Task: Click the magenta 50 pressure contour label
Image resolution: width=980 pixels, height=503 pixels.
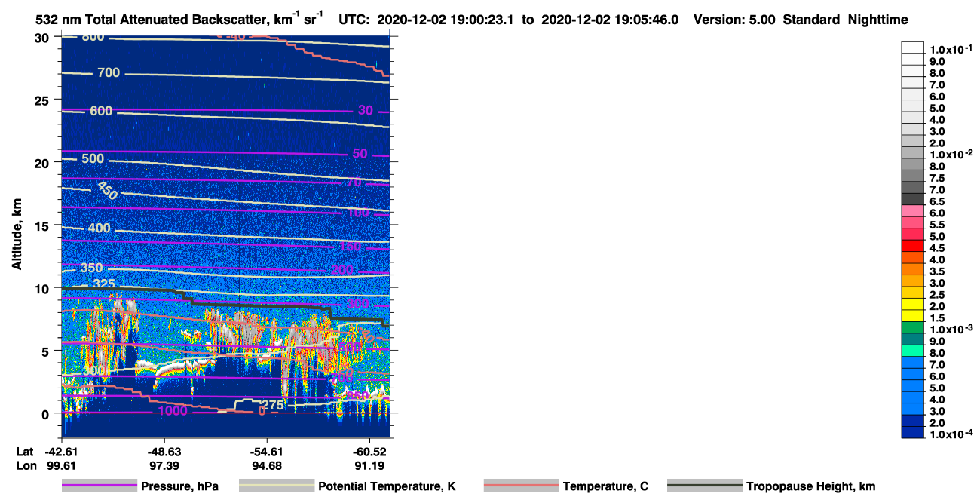Action: [x=360, y=154]
